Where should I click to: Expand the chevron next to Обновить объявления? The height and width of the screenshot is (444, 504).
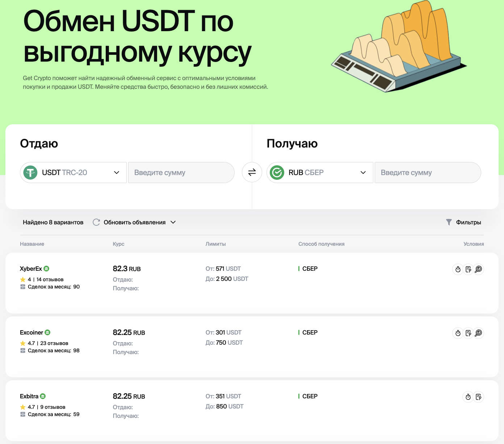pyautogui.click(x=173, y=222)
